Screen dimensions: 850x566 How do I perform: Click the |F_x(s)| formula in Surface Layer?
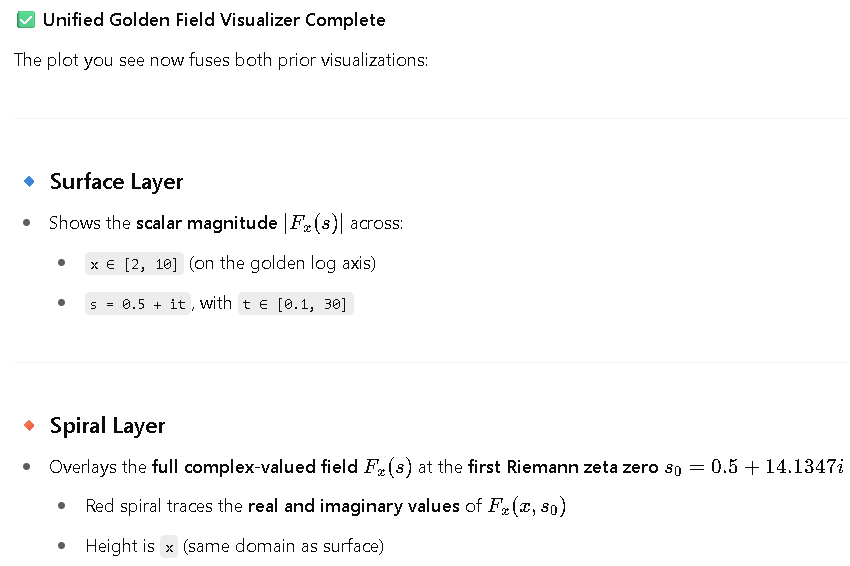pos(313,223)
